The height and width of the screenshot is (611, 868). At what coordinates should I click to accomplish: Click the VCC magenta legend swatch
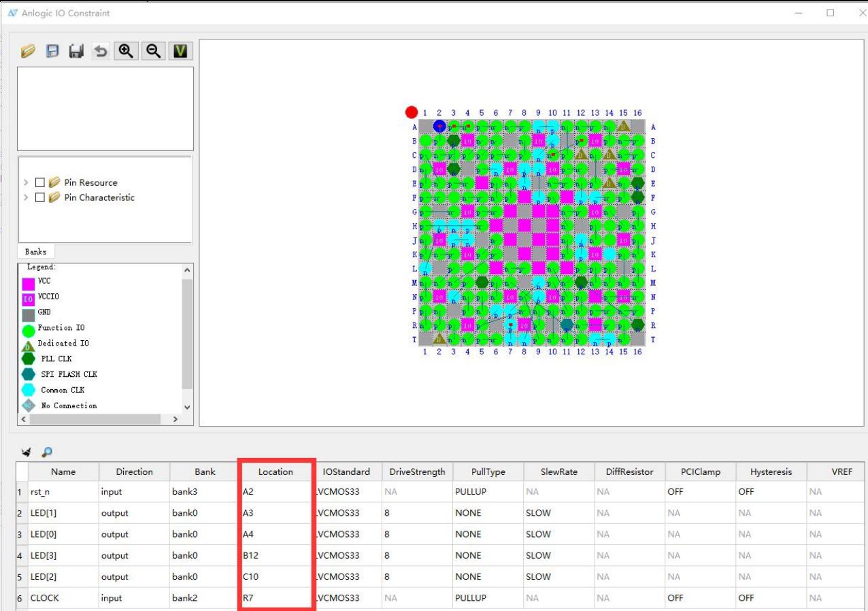(29, 282)
